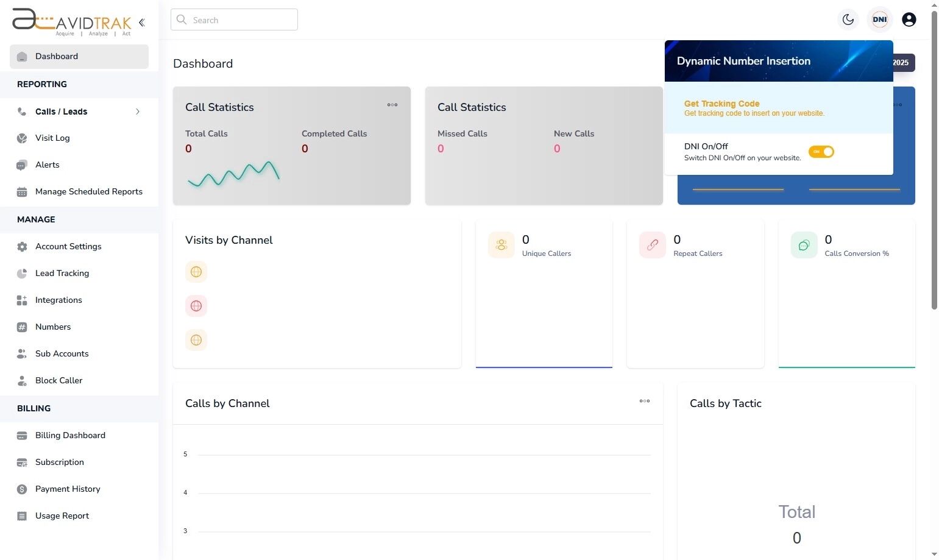This screenshot has height=560, width=939.
Task: Open DNI icon in top bar
Action: (879, 19)
